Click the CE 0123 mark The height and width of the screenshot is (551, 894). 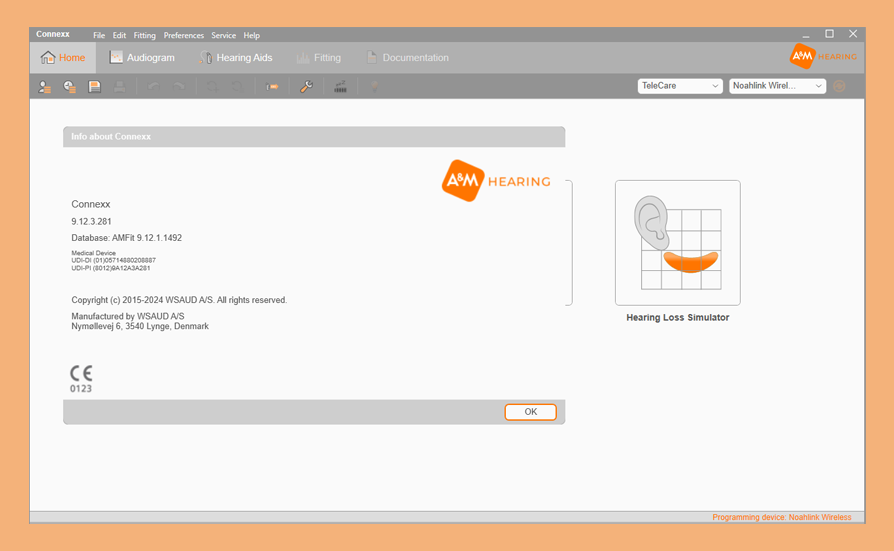pos(81,379)
